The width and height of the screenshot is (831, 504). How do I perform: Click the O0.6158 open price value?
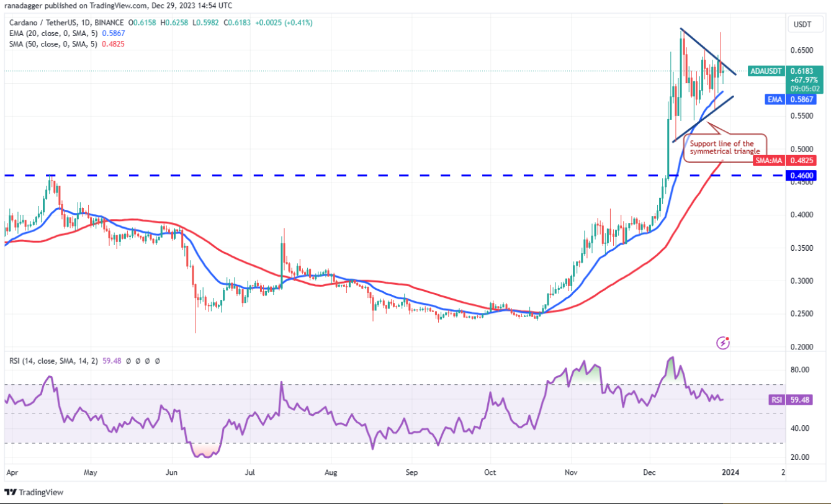[141, 22]
